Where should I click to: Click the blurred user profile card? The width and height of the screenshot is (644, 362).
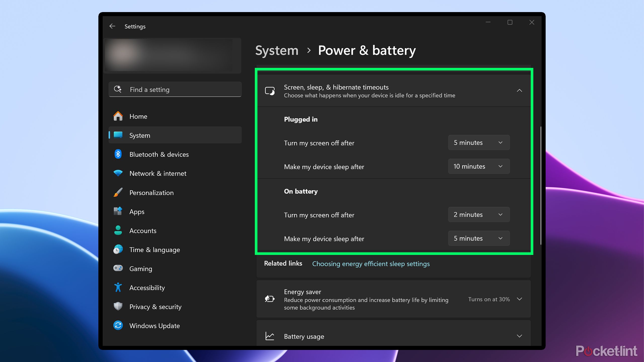(173, 56)
